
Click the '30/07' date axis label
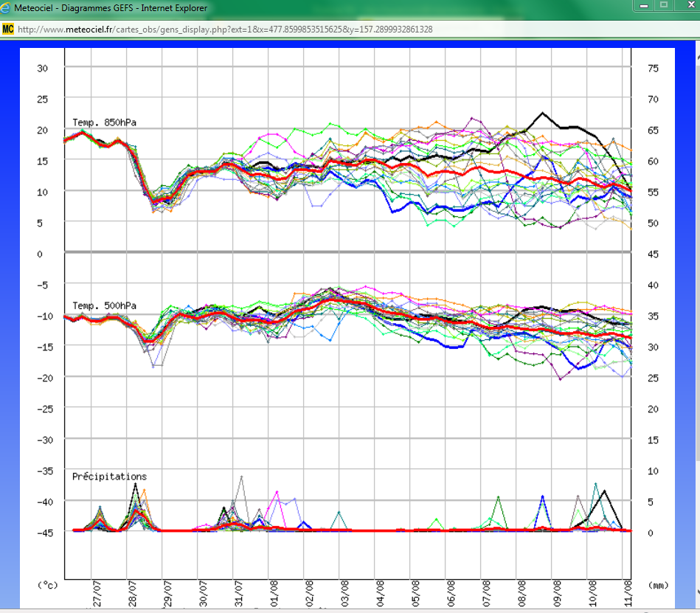pos(203,594)
